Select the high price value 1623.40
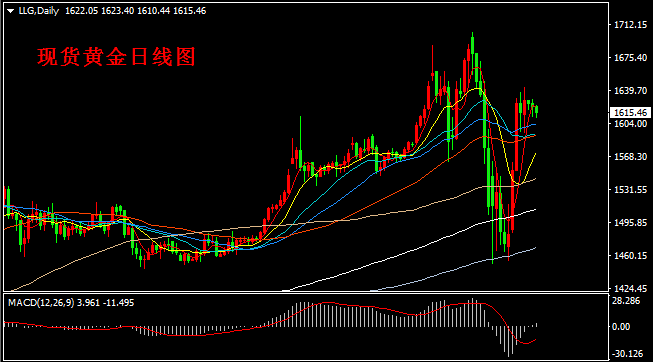This screenshot has width=653, height=362. tap(117, 11)
